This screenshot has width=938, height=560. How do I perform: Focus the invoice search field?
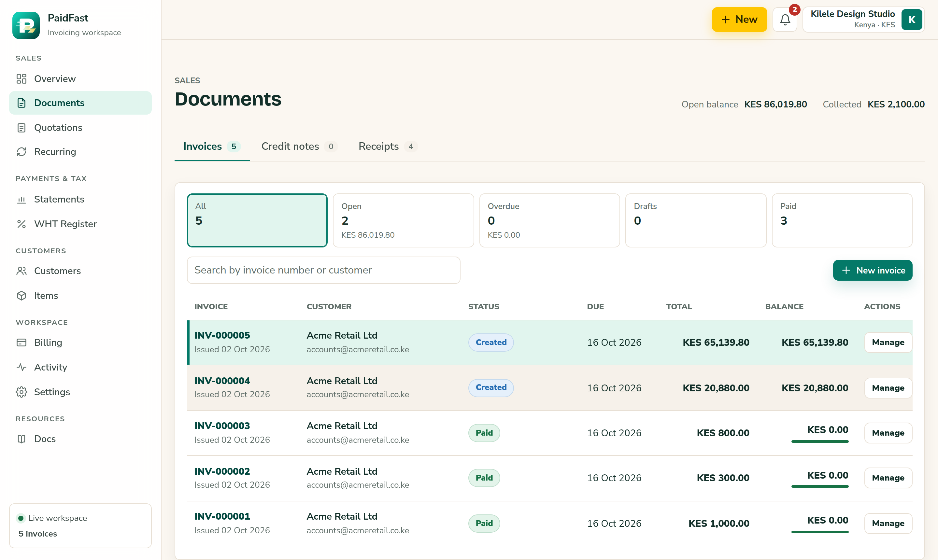pos(323,270)
